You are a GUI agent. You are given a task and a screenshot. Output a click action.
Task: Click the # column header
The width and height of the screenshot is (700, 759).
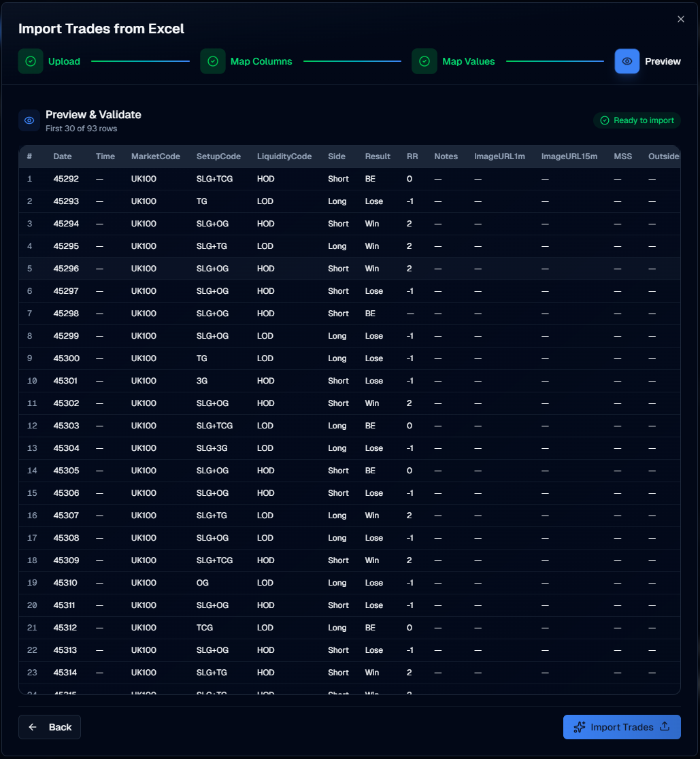click(x=29, y=156)
